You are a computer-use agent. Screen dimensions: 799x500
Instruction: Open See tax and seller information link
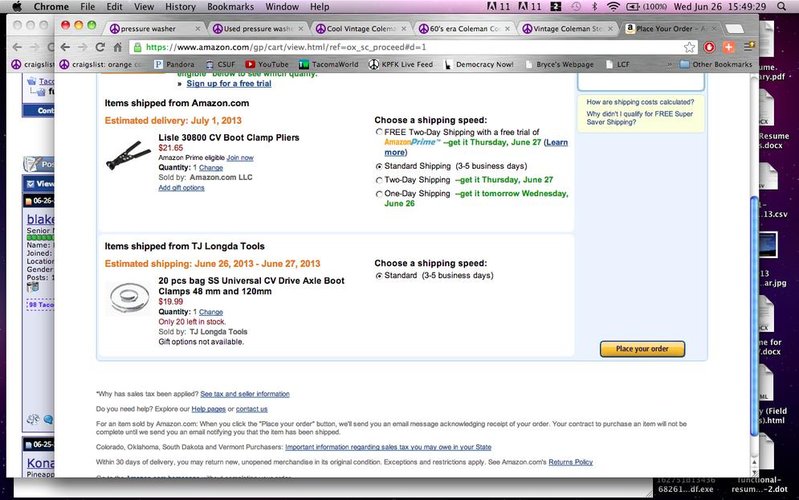click(x=245, y=394)
